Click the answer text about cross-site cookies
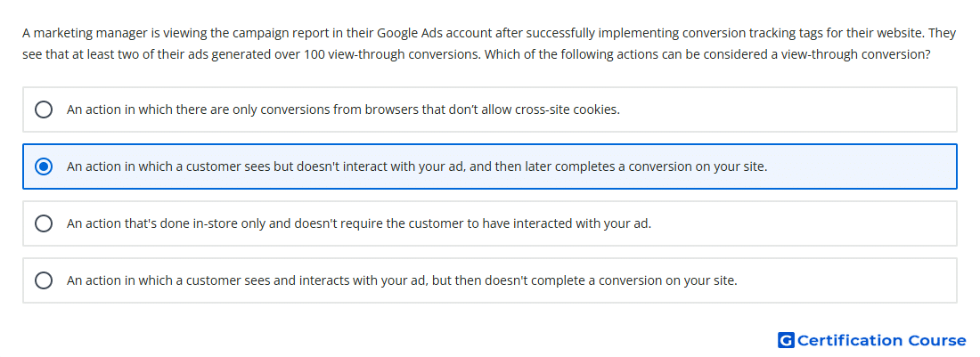Screen dimensions: 980x357 (343, 110)
